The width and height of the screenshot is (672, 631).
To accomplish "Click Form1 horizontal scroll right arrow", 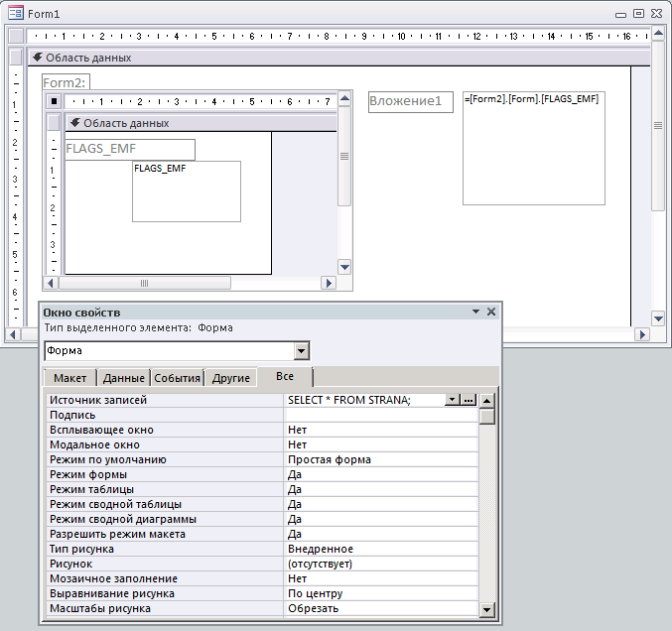I will coord(642,334).
